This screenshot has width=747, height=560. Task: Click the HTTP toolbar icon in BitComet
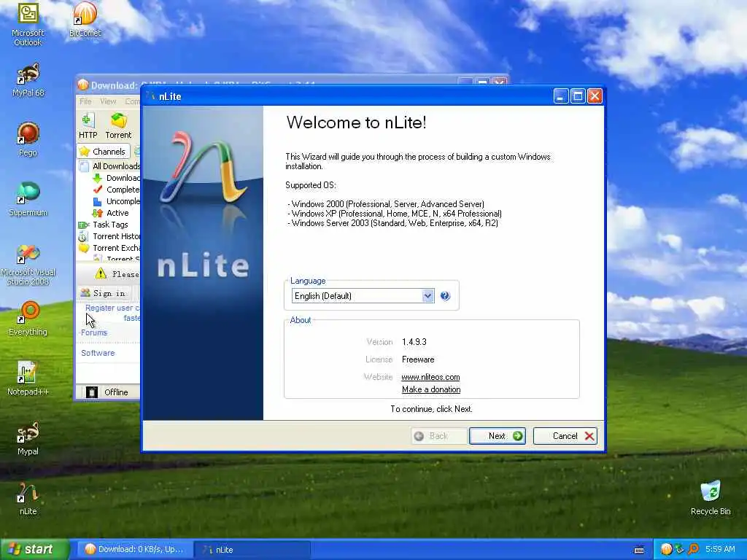coord(88,125)
